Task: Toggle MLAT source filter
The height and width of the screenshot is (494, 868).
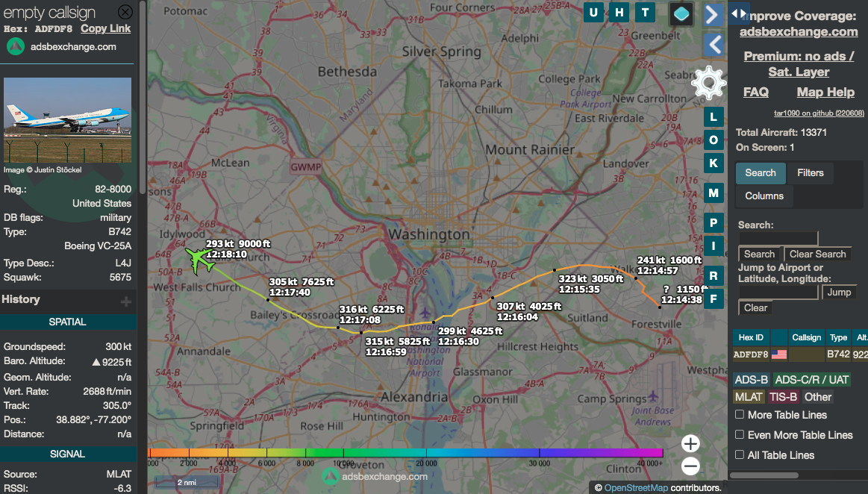Action: (749, 397)
